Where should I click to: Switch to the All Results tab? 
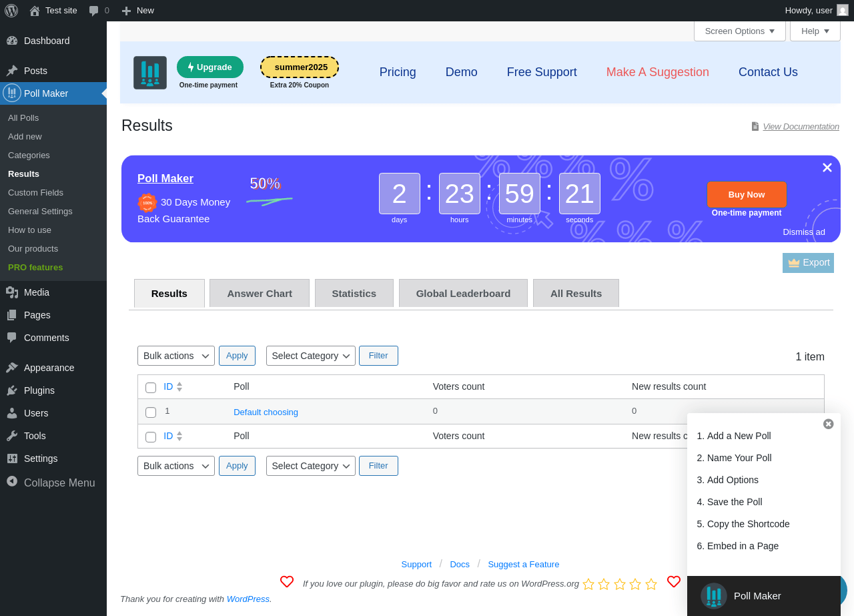point(576,293)
